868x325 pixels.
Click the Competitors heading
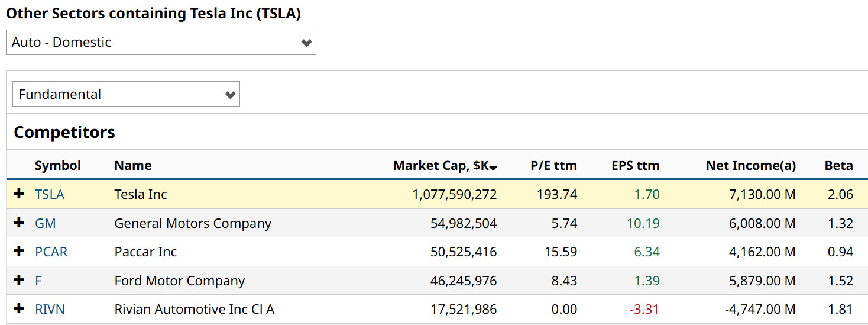64,132
